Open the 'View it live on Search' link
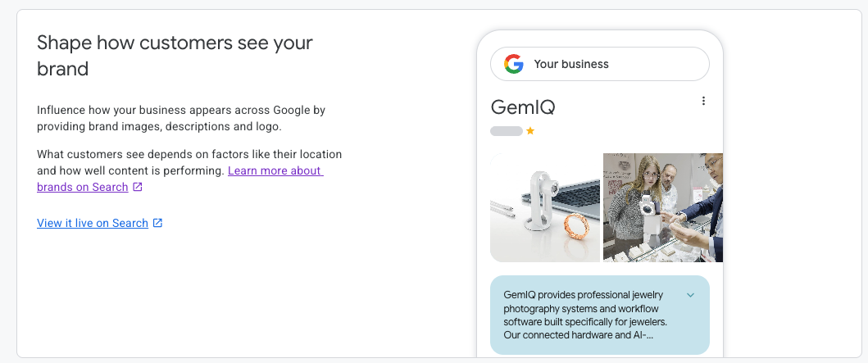This screenshot has width=868, height=363. (93, 223)
